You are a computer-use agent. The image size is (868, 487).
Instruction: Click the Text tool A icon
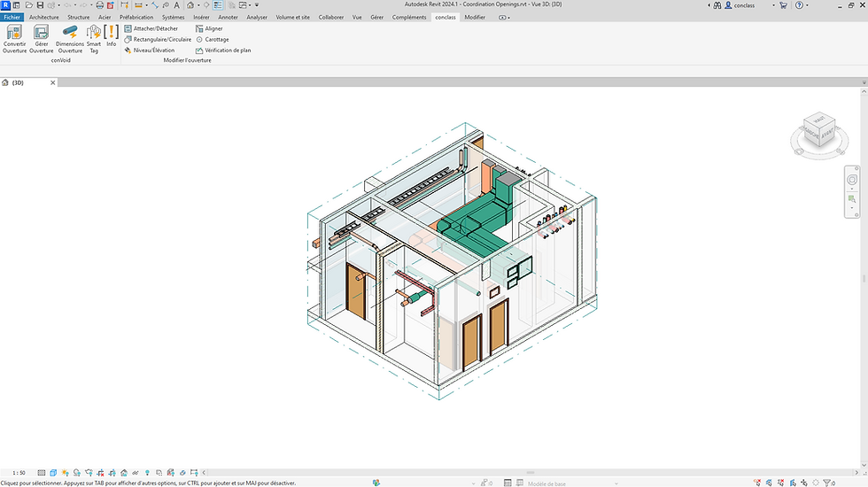(x=177, y=5)
